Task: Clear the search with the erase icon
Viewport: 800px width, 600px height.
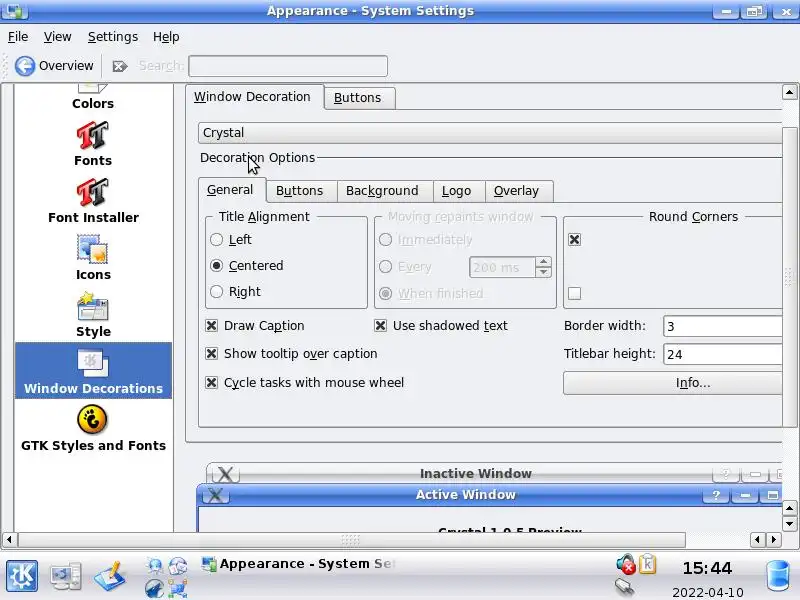Action: [119, 66]
